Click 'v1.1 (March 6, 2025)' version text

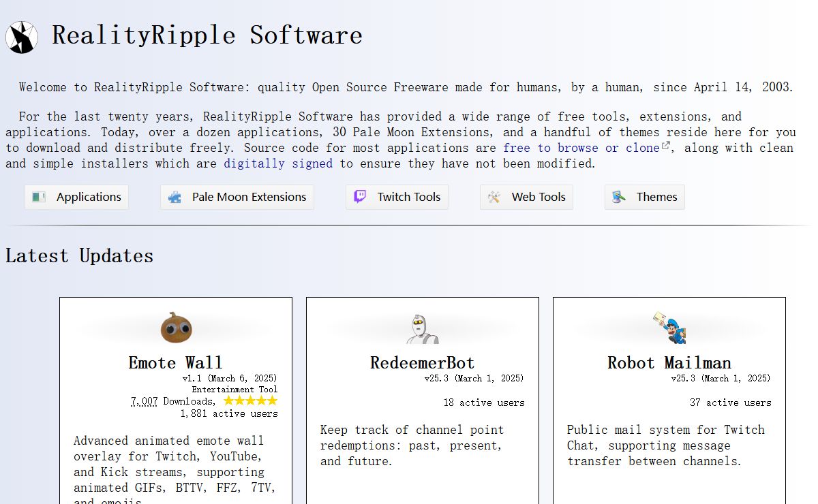coord(230,378)
